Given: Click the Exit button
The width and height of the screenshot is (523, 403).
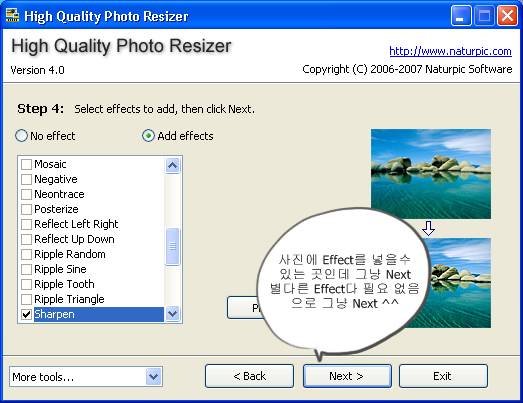Looking at the screenshot, I should tap(443, 376).
